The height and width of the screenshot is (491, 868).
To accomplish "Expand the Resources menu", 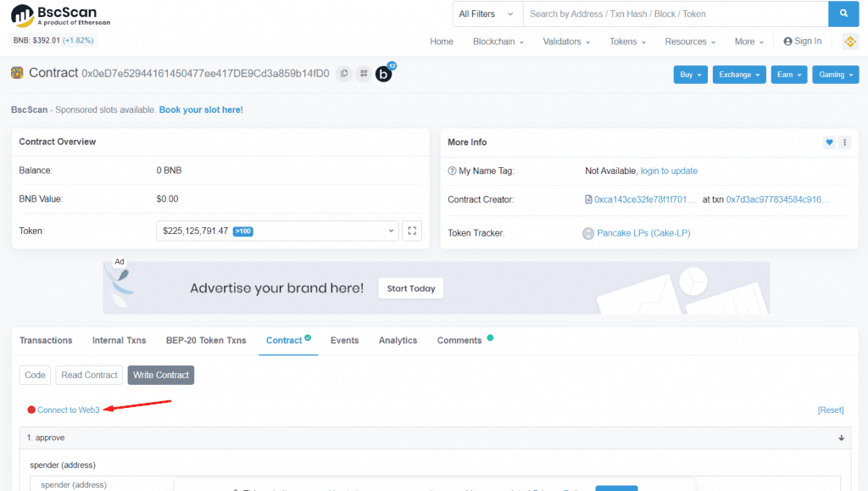I will point(690,42).
